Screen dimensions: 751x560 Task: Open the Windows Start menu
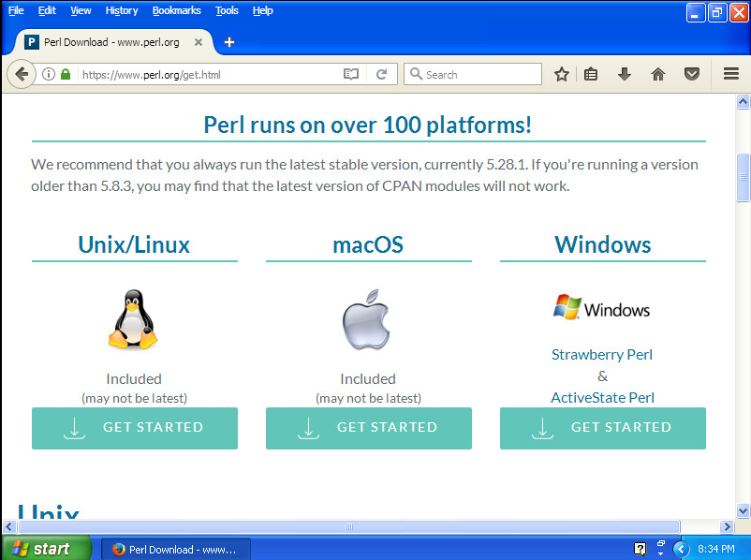tap(47, 548)
